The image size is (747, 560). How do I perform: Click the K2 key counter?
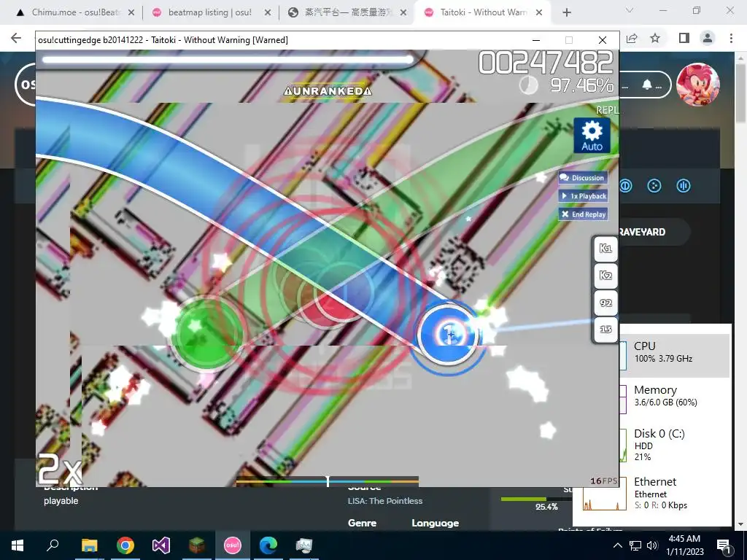pyautogui.click(x=605, y=276)
